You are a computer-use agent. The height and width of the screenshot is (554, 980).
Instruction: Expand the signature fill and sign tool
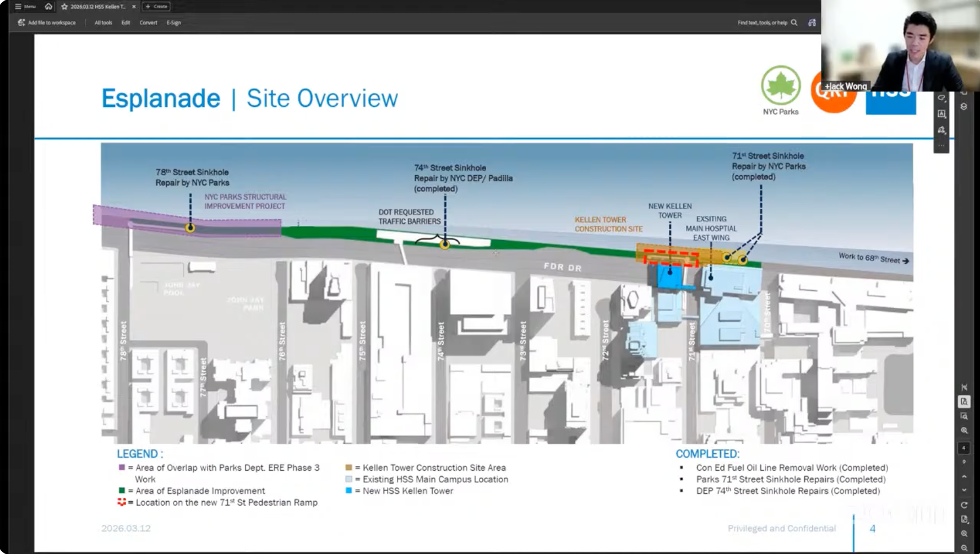(941, 131)
